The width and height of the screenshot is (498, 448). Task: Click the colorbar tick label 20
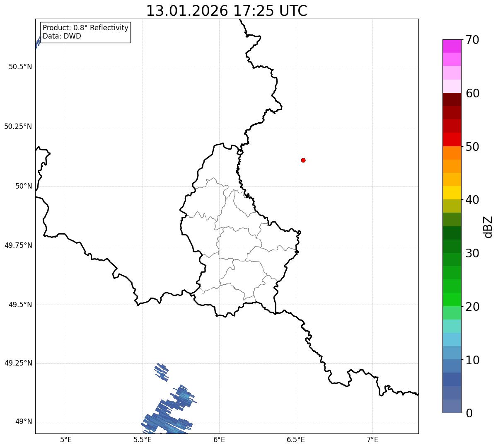pos(472,307)
